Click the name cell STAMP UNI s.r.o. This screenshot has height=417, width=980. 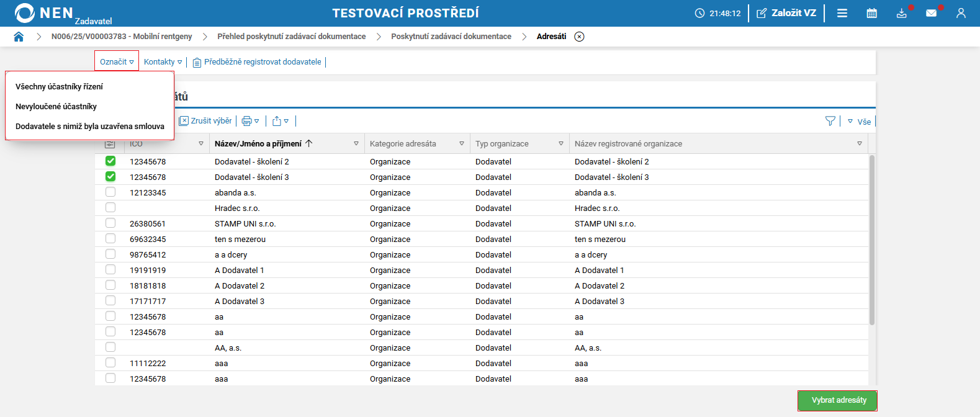[x=245, y=223]
